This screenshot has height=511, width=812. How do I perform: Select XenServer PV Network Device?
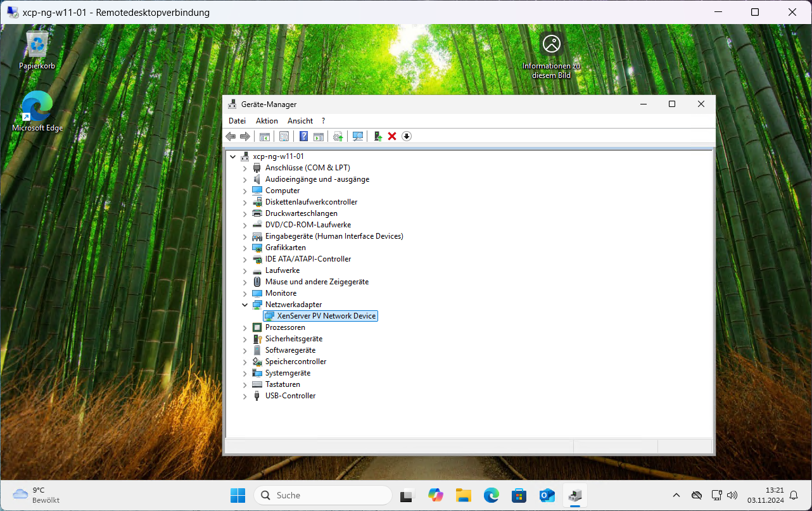click(x=326, y=316)
